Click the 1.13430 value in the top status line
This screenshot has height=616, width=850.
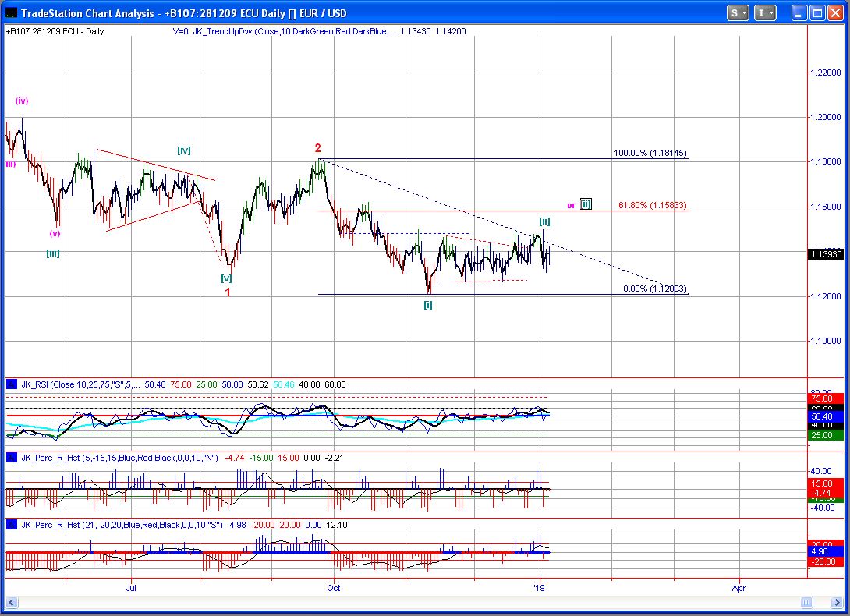pos(415,31)
